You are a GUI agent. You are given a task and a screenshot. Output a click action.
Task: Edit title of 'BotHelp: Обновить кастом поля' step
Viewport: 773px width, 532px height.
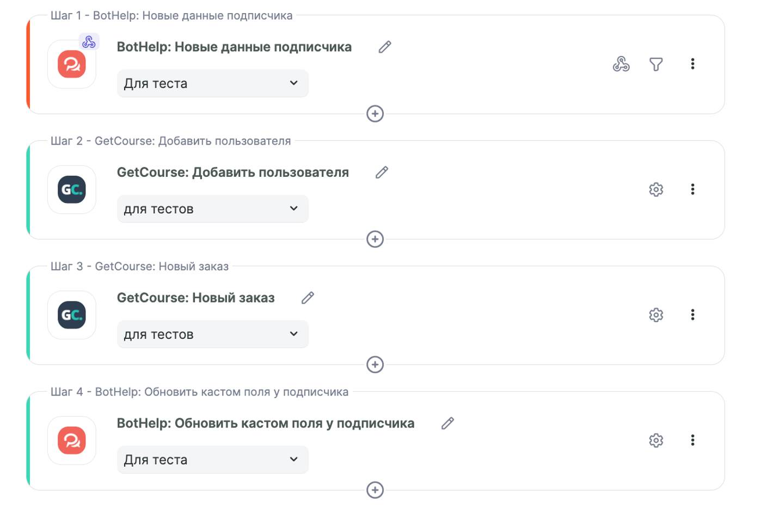(447, 423)
